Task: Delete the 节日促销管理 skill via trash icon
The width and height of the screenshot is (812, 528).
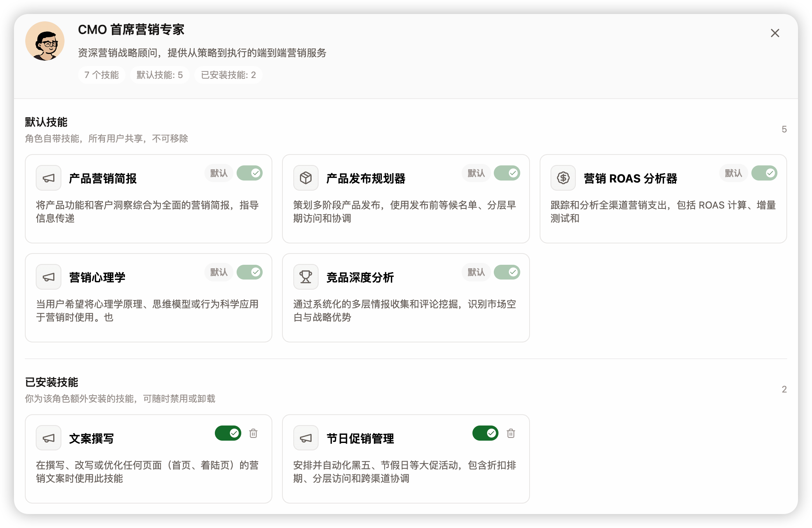Action: [511, 433]
